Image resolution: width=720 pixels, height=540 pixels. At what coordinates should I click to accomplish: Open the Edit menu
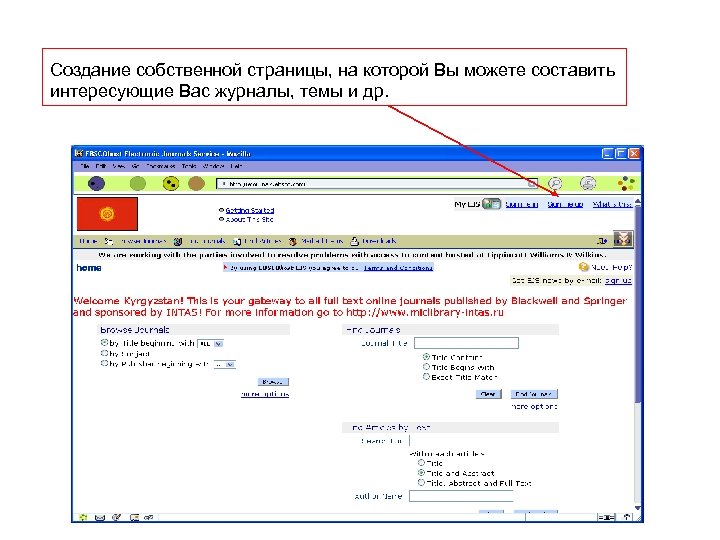coord(101,166)
